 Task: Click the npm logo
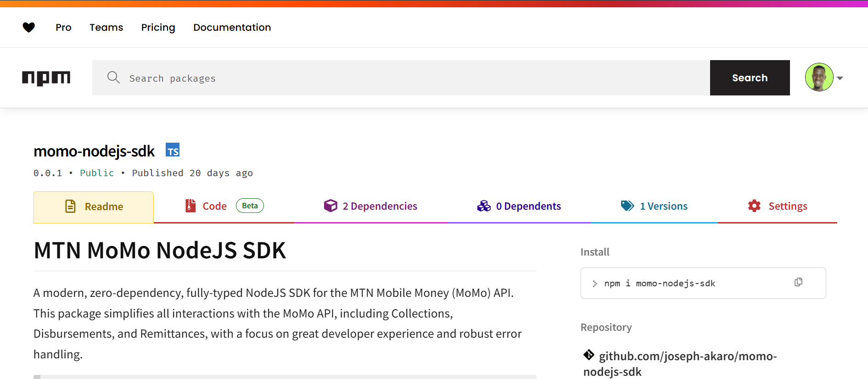click(46, 78)
